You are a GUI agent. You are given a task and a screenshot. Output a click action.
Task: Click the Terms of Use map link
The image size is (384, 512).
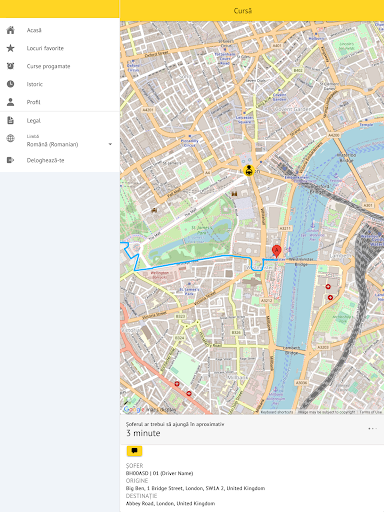point(370,412)
